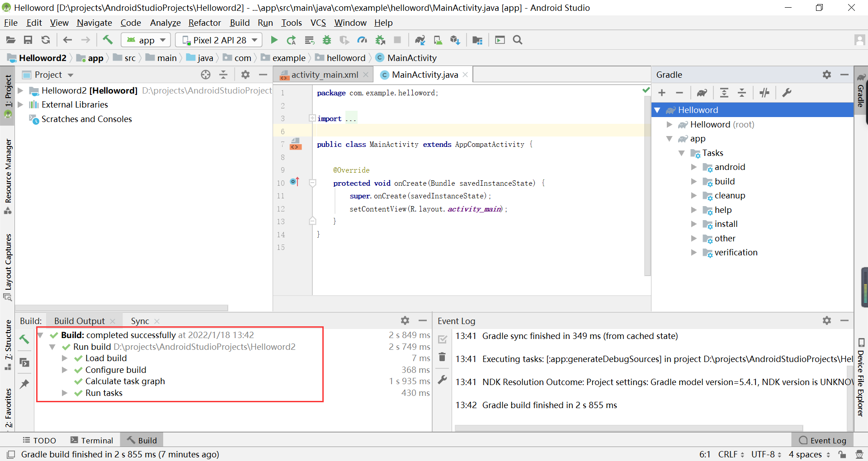Open the AVD Manager

tap(438, 40)
